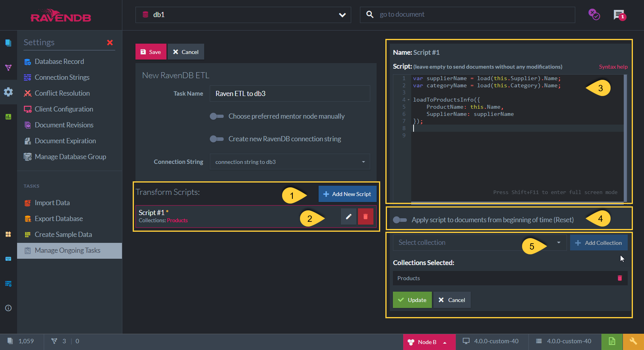Screen dimensions: 644x350
Task: Open Client Configuration
Action: click(x=64, y=109)
